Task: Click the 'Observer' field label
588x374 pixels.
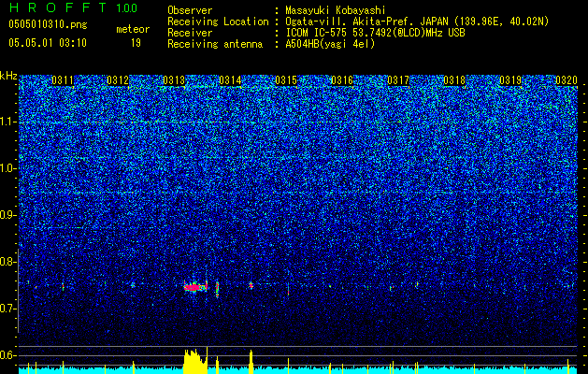Action: tap(190, 10)
